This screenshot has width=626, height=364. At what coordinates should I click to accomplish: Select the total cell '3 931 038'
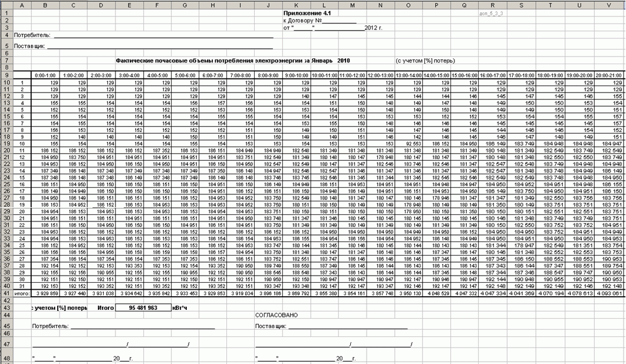pyautogui.click(x=101, y=293)
